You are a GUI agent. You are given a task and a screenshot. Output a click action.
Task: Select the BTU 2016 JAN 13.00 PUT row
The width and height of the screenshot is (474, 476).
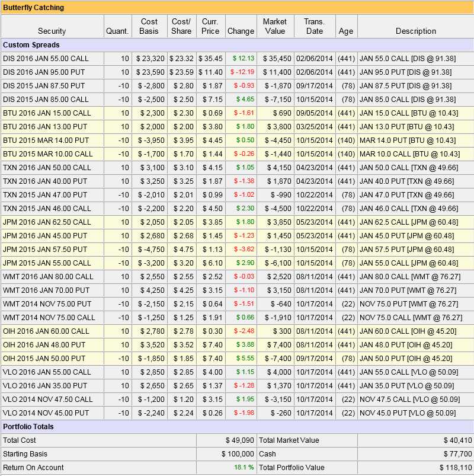click(x=45, y=126)
